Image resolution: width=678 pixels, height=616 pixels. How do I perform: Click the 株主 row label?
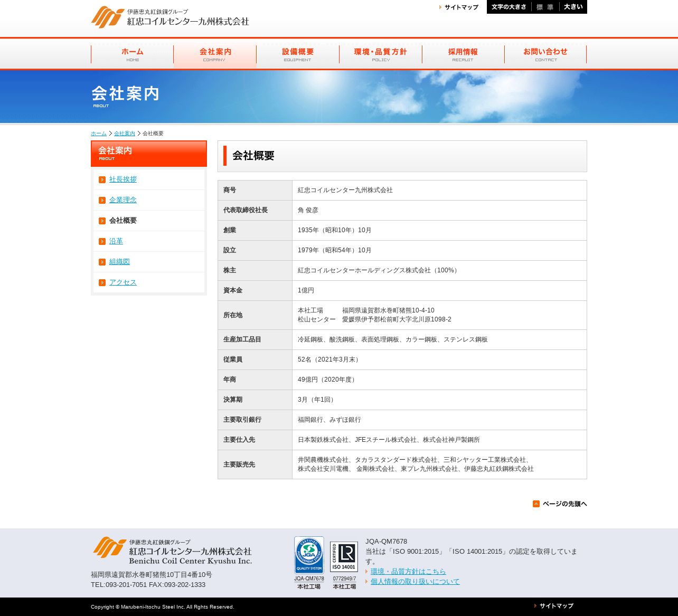pos(230,270)
